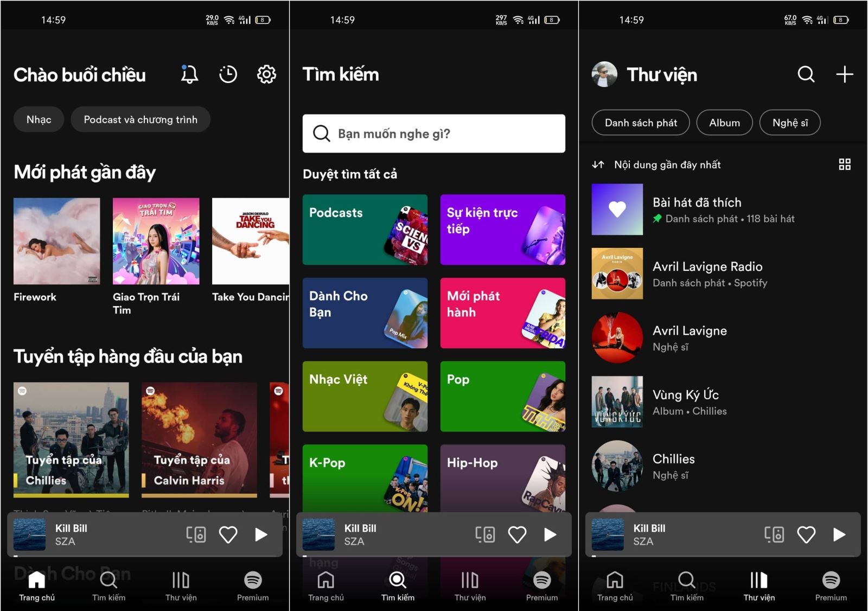
Task: Filter library by Danh sách phát chip
Action: click(641, 123)
